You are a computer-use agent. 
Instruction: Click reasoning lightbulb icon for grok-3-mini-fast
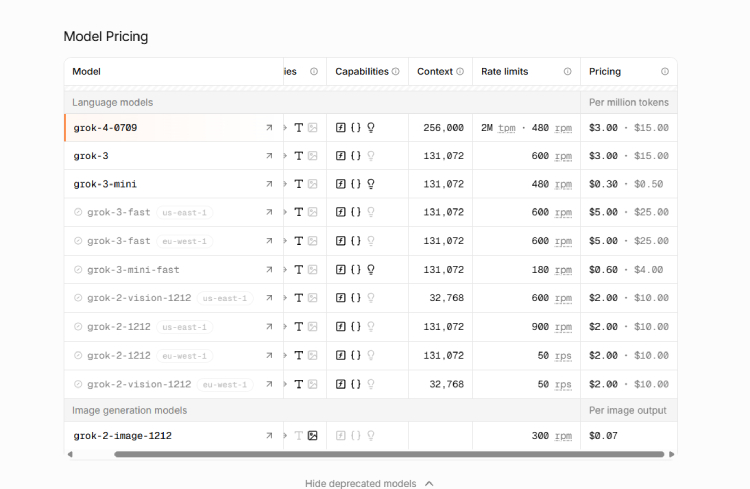pyautogui.click(x=371, y=270)
